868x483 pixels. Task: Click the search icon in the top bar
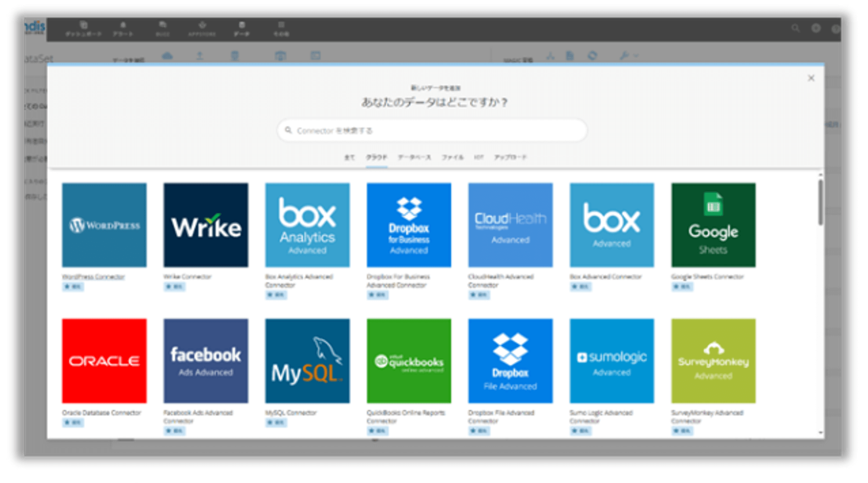click(796, 29)
